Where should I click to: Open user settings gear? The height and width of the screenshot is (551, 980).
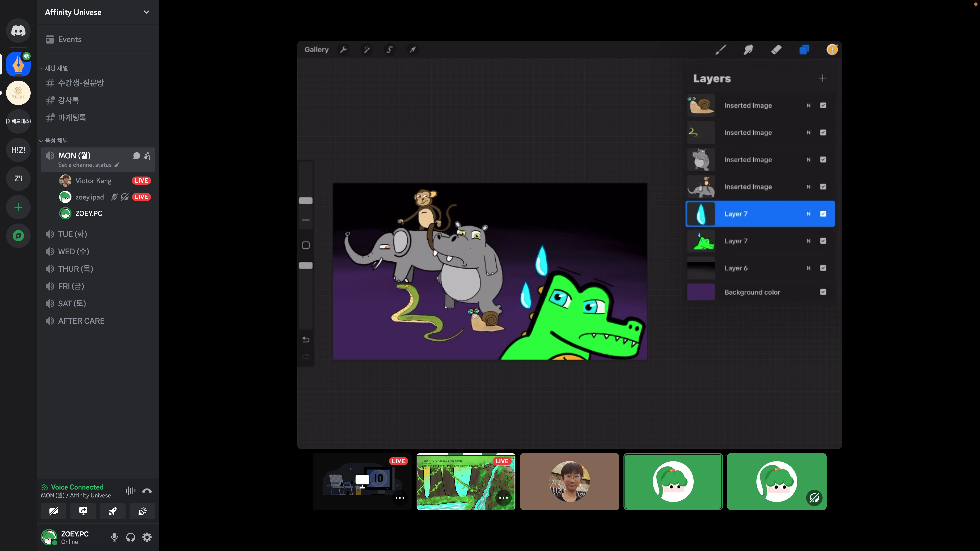pos(147,537)
